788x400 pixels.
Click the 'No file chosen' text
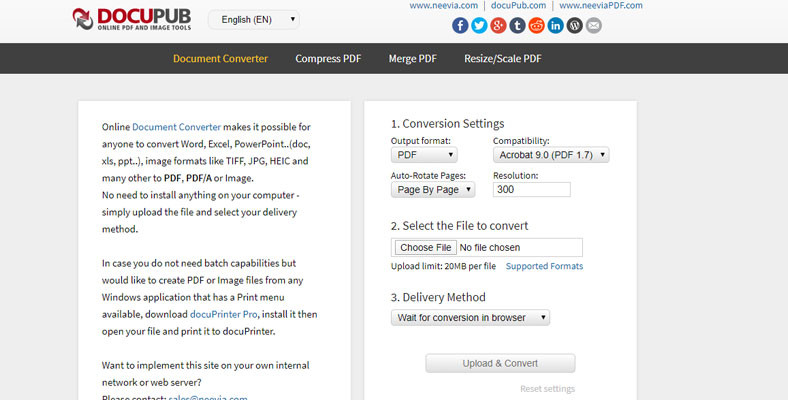coord(489,247)
